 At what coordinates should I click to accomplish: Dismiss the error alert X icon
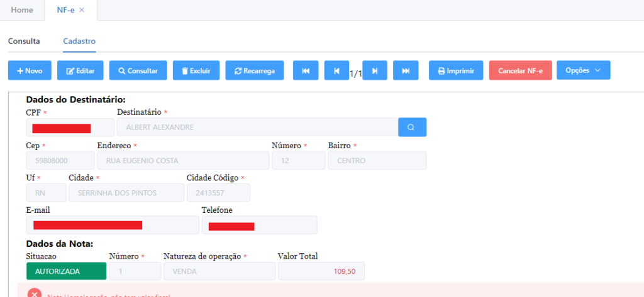pyautogui.click(x=35, y=294)
